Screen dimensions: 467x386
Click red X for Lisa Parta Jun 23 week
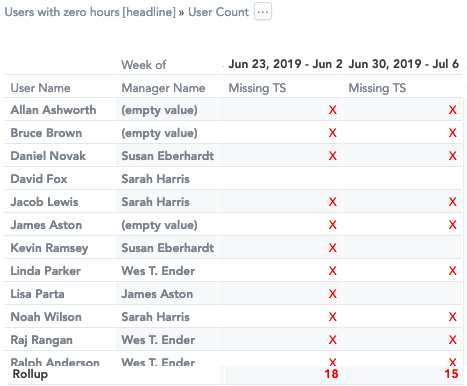pyautogui.click(x=332, y=294)
